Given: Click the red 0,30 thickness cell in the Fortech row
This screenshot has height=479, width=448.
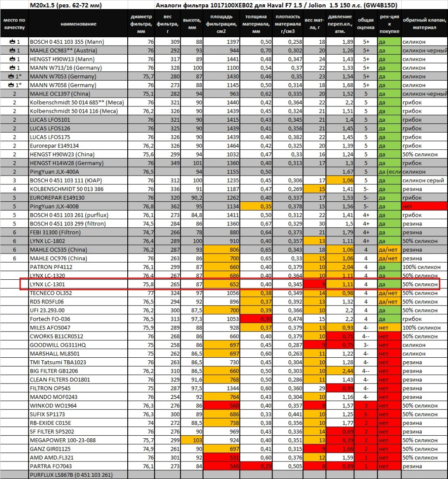Looking at the screenshot, I should pyautogui.click(x=256, y=319).
